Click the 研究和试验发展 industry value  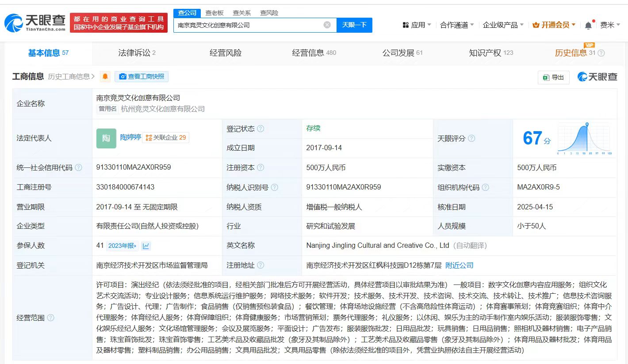330,226
